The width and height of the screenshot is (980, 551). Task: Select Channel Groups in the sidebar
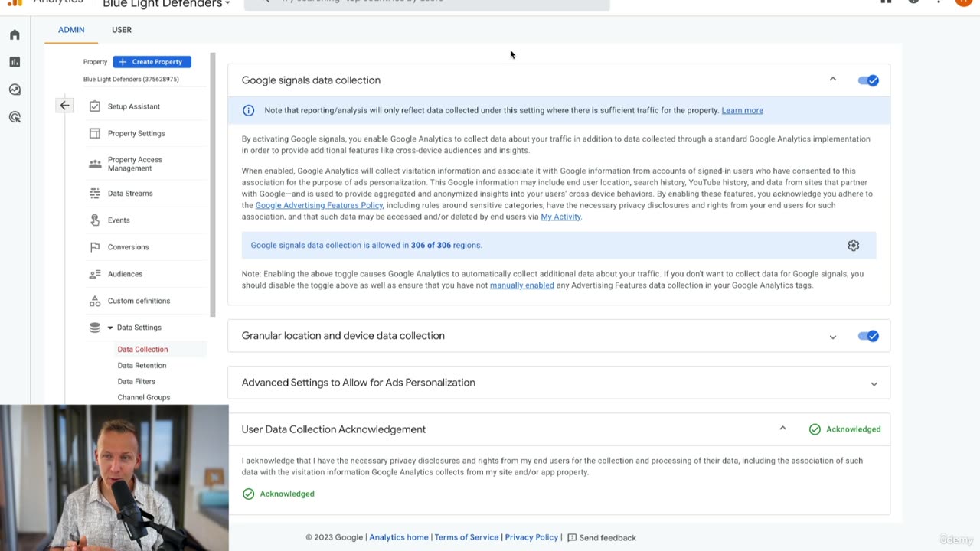tap(144, 397)
